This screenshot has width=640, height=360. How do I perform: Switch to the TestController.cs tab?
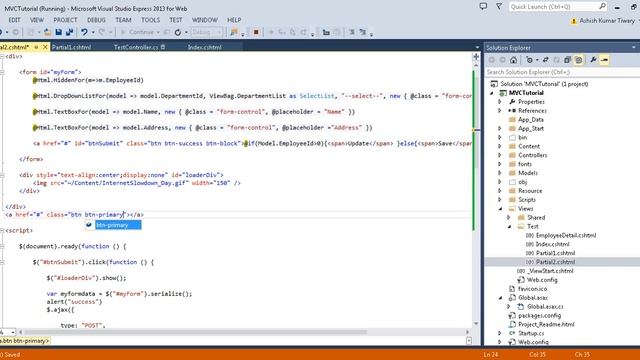click(x=136, y=47)
